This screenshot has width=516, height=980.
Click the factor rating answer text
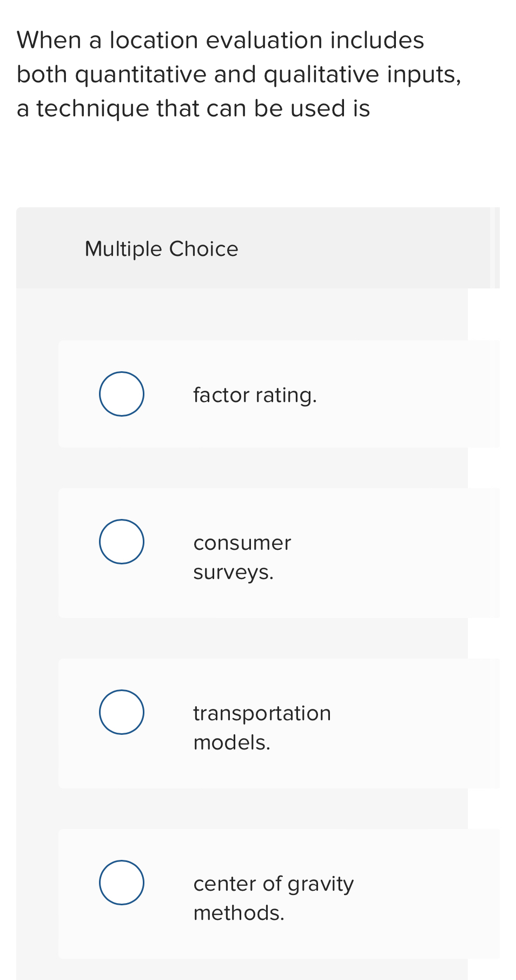[x=255, y=394]
